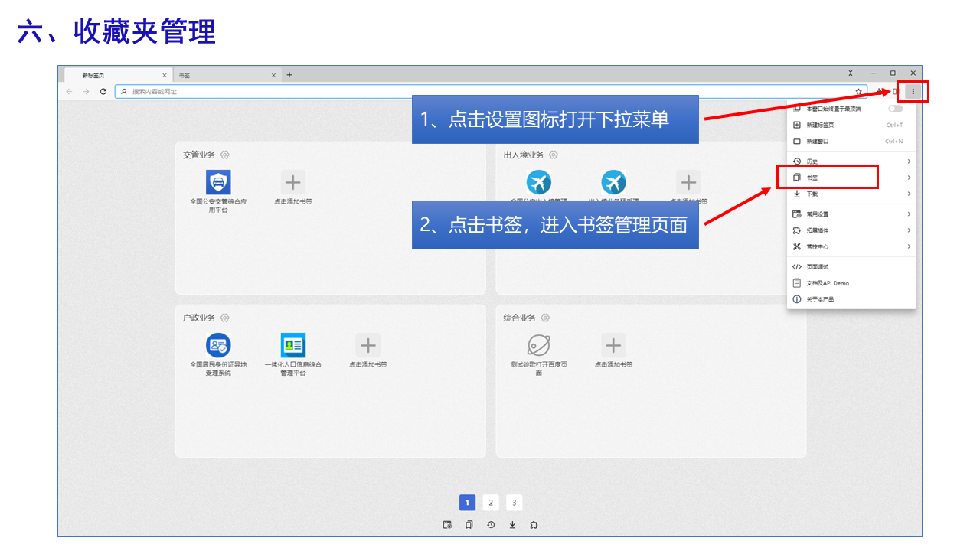980x551 pixels.
Task: Choose 新建窗口 from the menu
Action: 851,141
